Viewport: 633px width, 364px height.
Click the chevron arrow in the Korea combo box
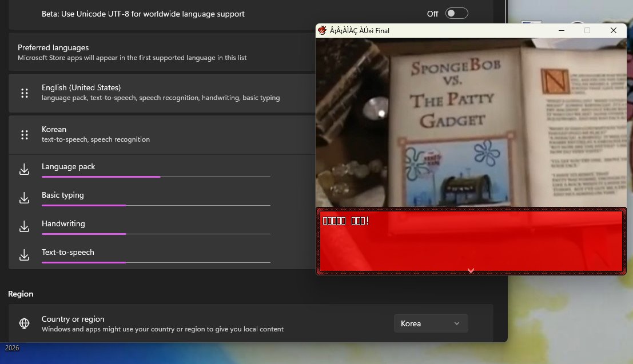(x=457, y=323)
